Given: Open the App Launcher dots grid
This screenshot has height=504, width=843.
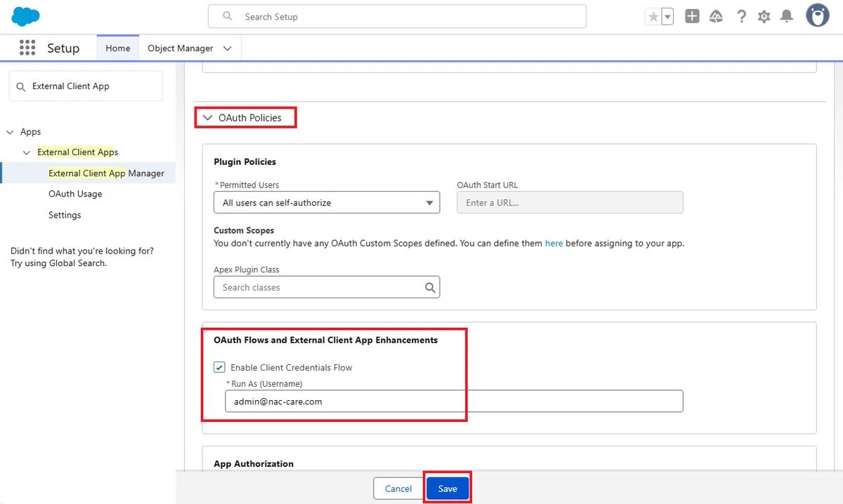Looking at the screenshot, I should (x=27, y=48).
